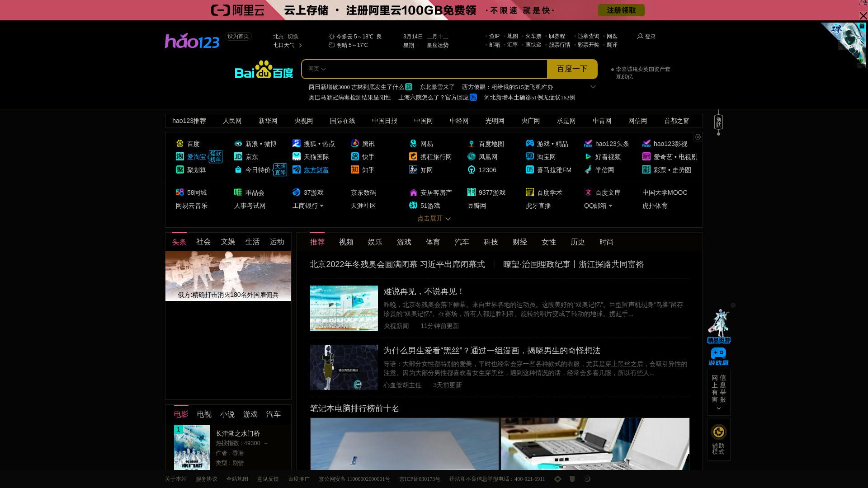The height and width of the screenshot is (488, 868).
Task: Click the 12306 railway icon
Action: [x=472, y=170]
